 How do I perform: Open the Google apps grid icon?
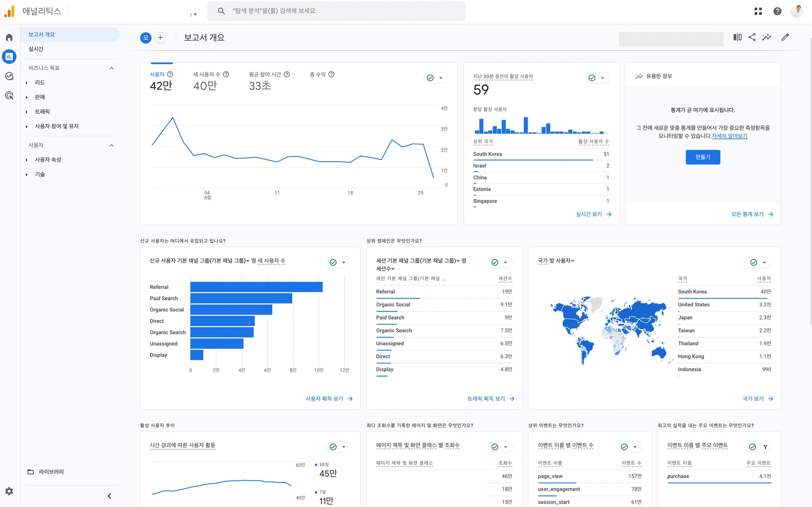(758, 11)
